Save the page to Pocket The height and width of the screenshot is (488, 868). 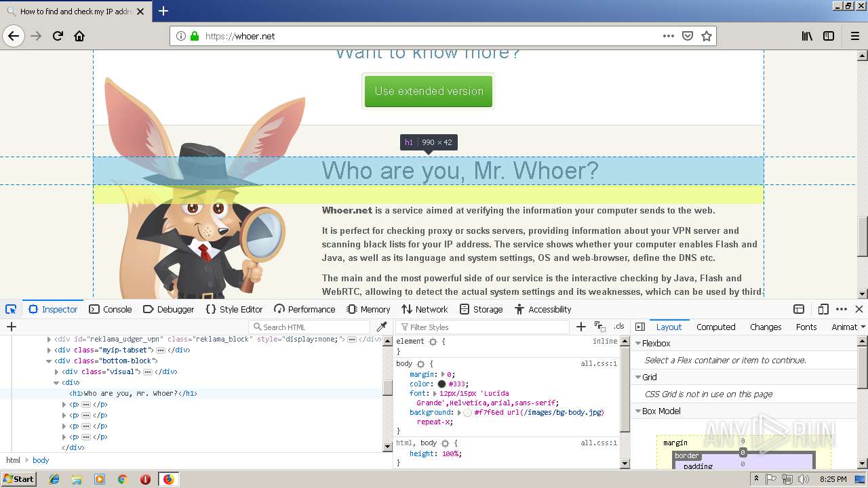(688, 36)
